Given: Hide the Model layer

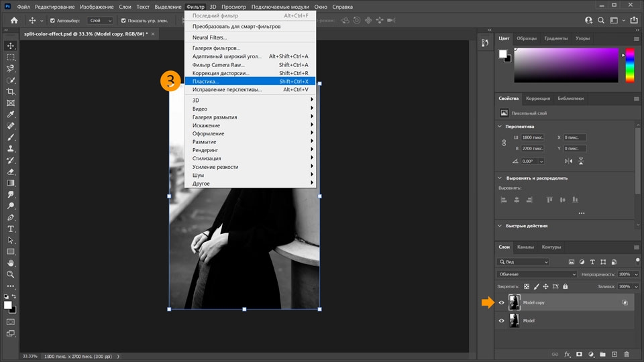Looking at the screenshot, I should coord(502,320).
